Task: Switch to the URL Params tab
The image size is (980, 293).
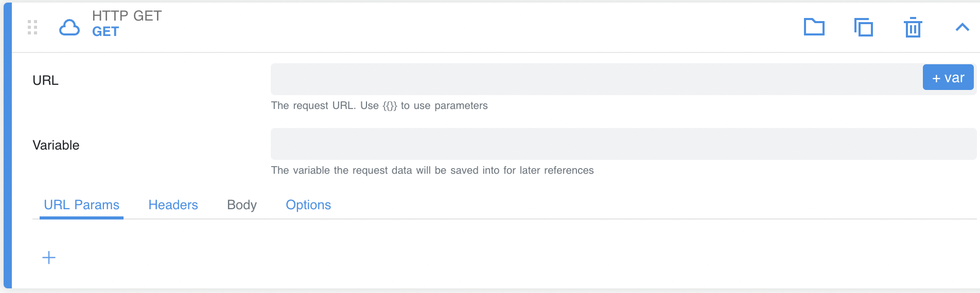Action: [x=81, y=205]
